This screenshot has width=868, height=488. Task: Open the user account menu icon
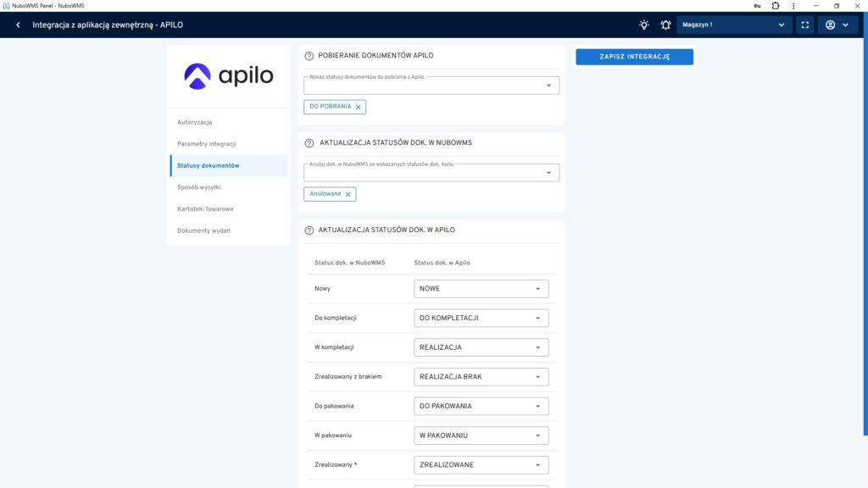point(836,25)
